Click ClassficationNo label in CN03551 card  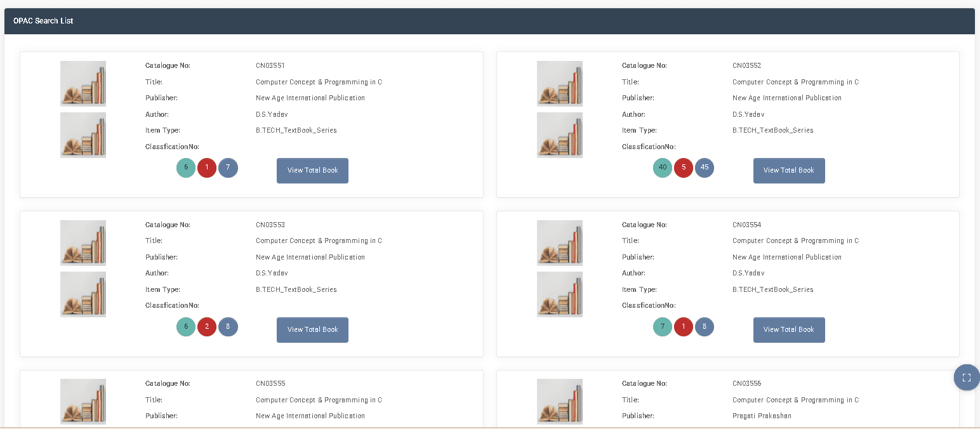coord(172,147)
